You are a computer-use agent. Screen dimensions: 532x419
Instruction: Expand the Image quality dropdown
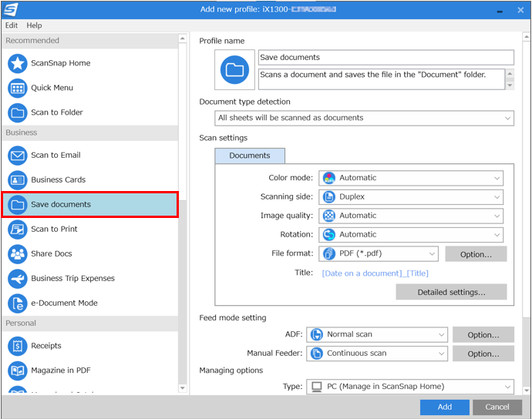click(x=411, y=216)
